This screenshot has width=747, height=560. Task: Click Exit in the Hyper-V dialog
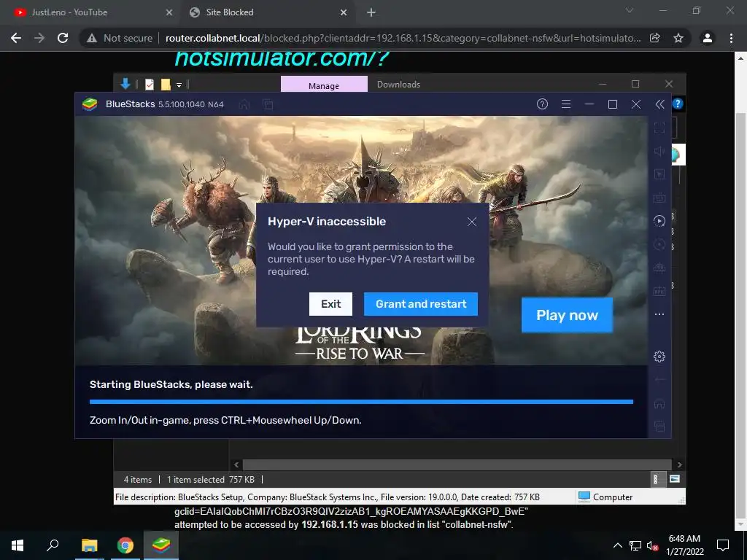click(x=330, y=304)
